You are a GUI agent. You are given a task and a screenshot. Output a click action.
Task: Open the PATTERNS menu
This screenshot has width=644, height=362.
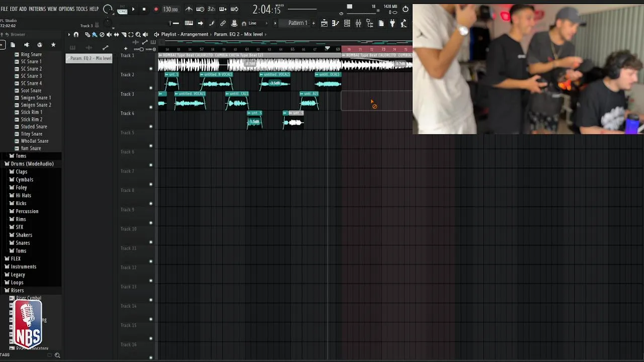37,9
